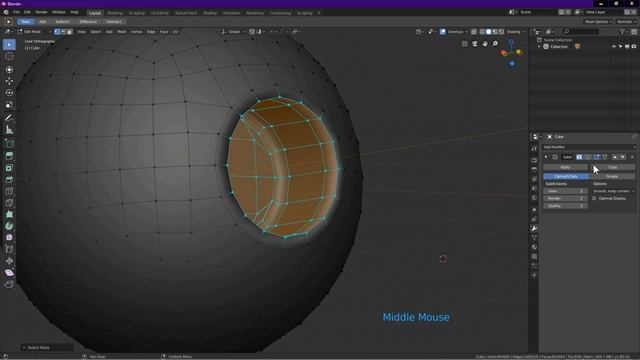
Task: Enable edge select mode
Action: click(x=63, y=31)
